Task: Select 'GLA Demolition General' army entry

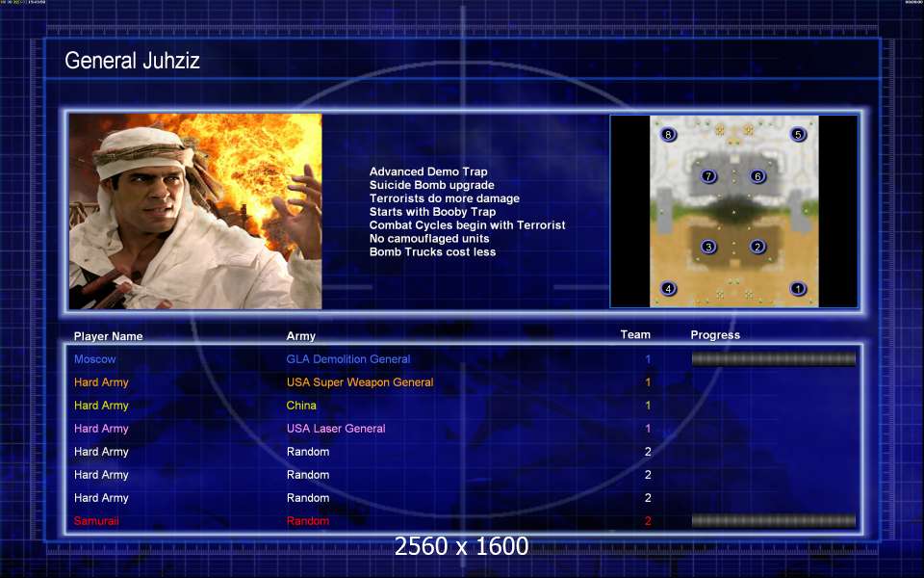Action: point(348,359)
